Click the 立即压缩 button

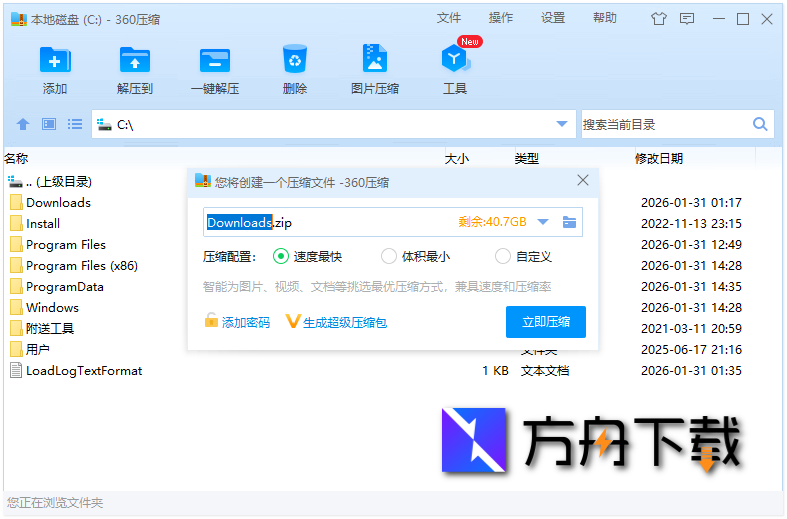point(546,322)
